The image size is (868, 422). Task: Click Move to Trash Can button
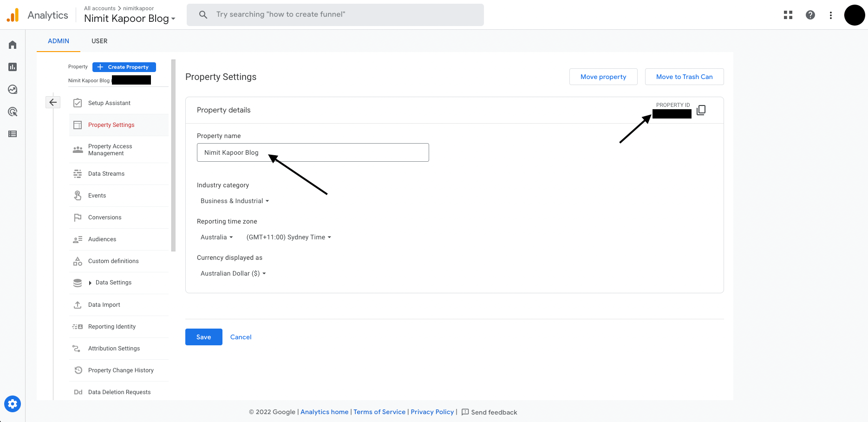tap(684, 77)
